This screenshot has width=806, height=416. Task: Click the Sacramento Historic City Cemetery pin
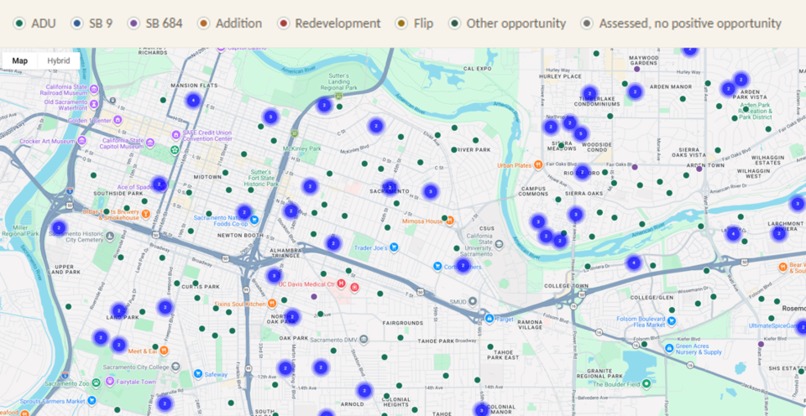[109, 237]
